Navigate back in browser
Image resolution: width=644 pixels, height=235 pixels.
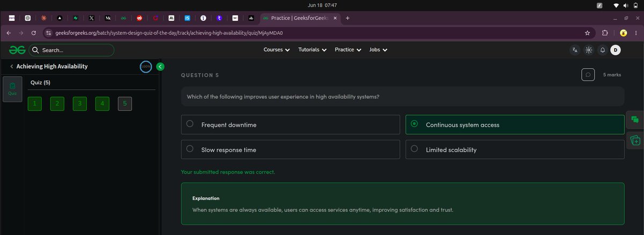[9, 33]
